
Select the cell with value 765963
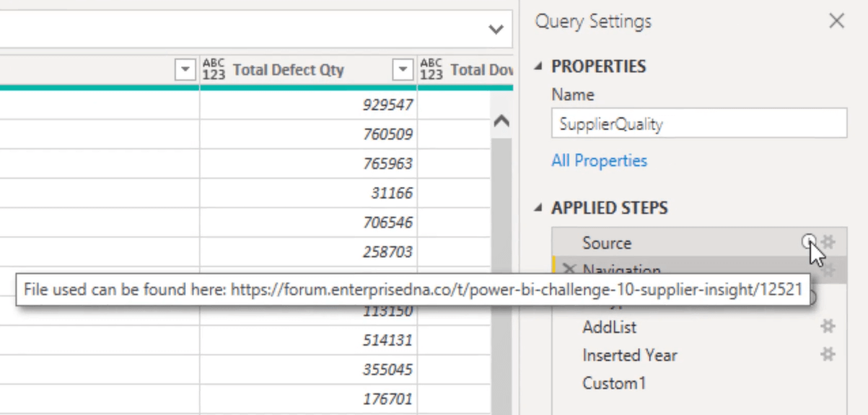(308, 164)
